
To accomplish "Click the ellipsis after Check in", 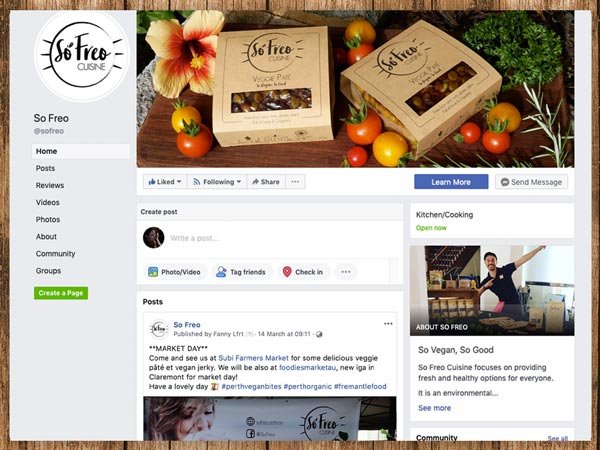I will 346,272.
